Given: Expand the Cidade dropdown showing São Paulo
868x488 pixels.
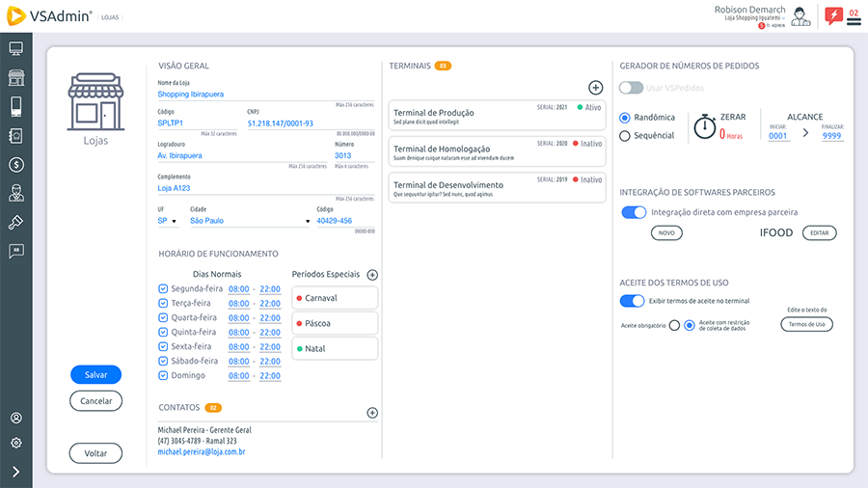Looking at the screenshot, I should [x=247, y=221].
